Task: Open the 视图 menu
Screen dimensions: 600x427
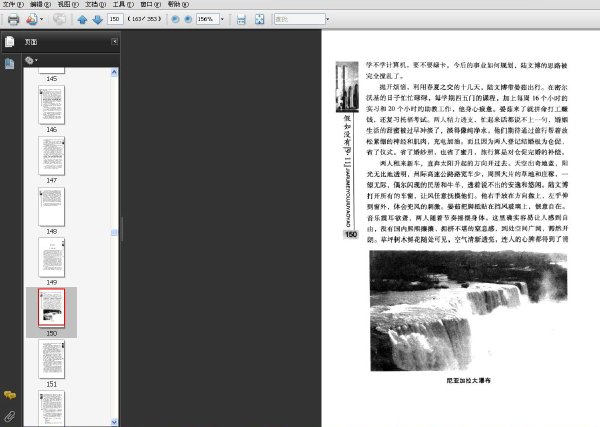Action: 68,4
